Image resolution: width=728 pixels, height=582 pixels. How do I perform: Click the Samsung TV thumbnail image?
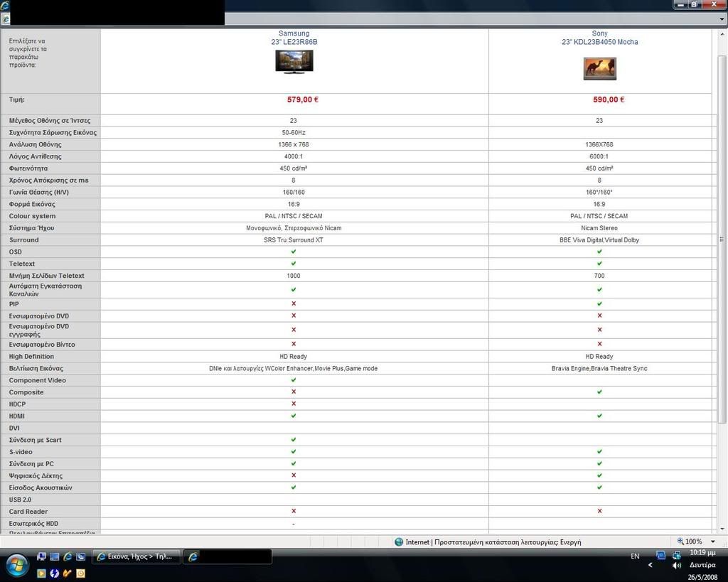pos(294,63)
